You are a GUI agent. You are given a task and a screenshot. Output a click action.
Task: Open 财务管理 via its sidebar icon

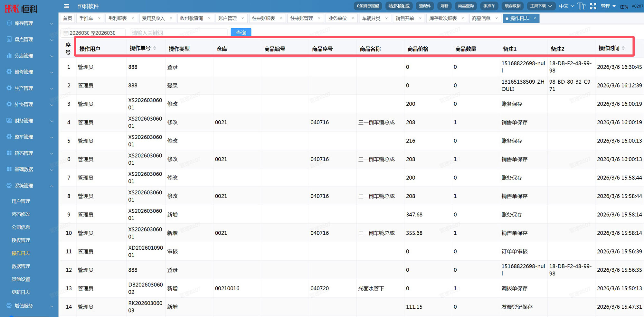[9, 120]
